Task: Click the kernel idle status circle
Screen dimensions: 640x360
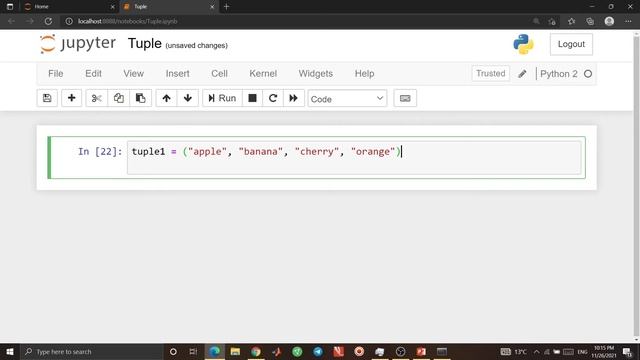Action: (x=588, y=74)
